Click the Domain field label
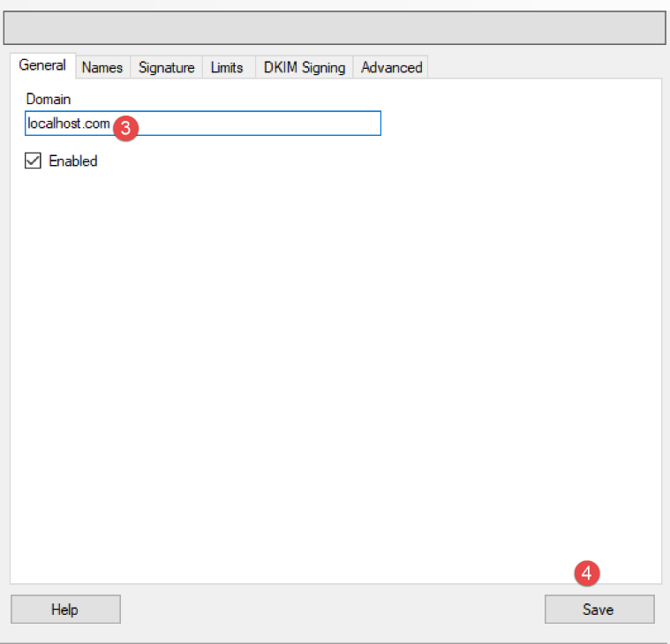The height and width of the screenshot is (644, 670). click(49, 99)
